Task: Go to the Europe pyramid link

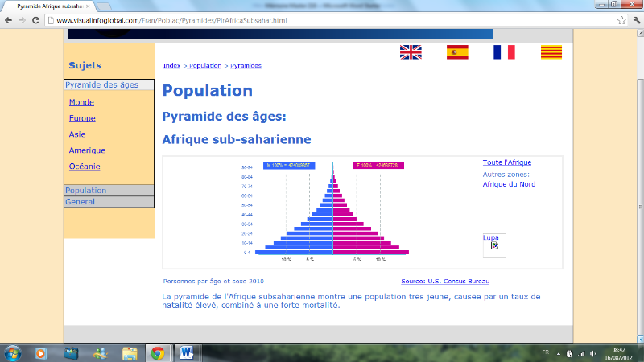Action: click(x=82, y=118)
